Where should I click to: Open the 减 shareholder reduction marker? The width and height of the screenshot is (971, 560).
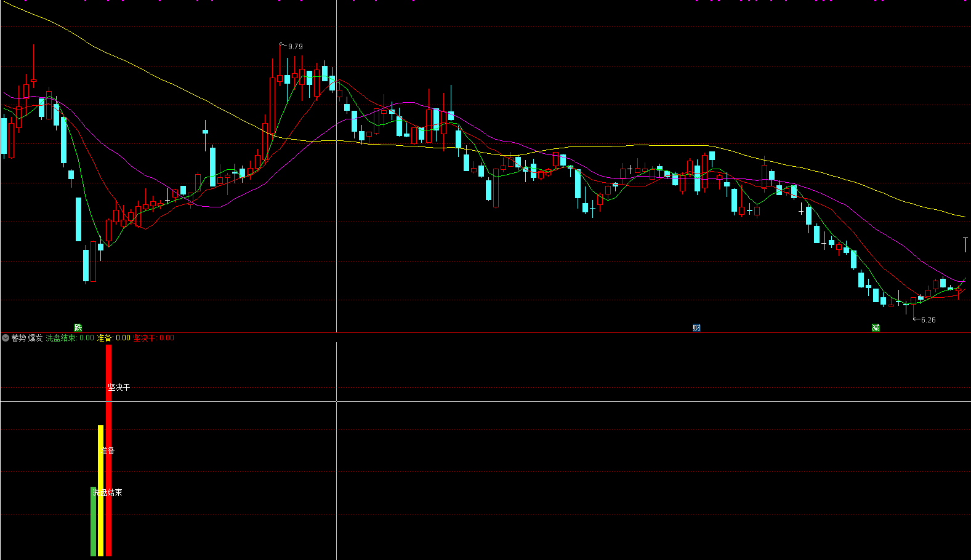[876, 327]
